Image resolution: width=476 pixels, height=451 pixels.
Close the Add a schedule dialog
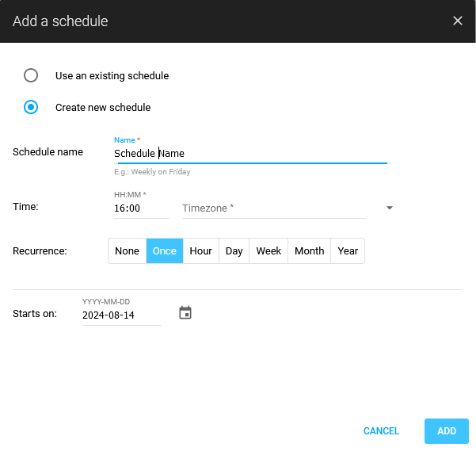click(x=458, y=21)
